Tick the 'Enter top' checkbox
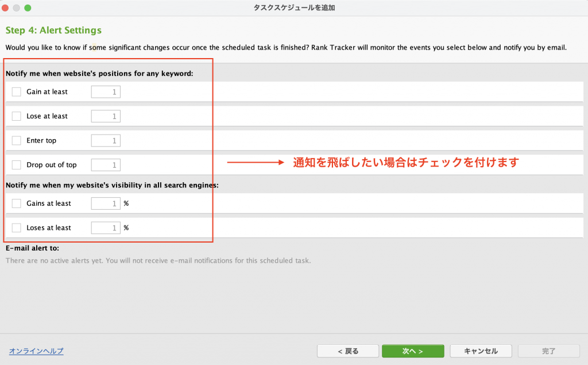 pos(17,140)
